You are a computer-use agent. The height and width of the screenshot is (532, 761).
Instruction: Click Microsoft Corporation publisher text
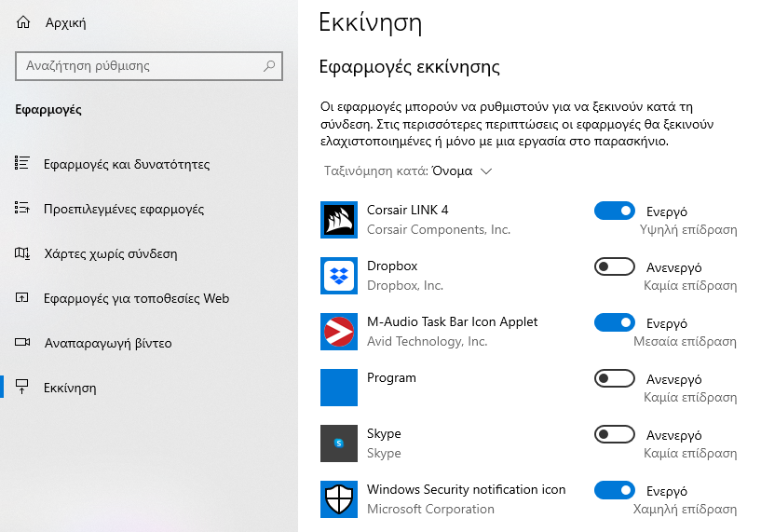(430, 509)
